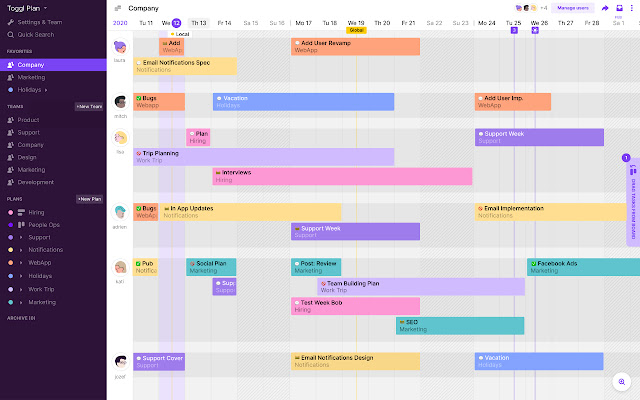The height and width of the screenshot is (400, 640).
Task: Click the +New Plan button
Action: click(x=89, y=199)
